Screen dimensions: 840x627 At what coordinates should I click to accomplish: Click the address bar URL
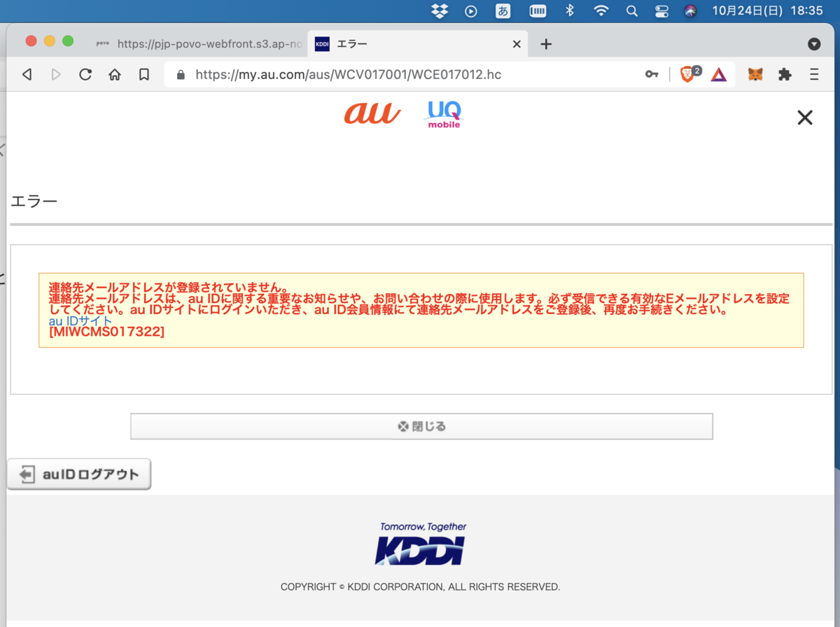point(349,74)
